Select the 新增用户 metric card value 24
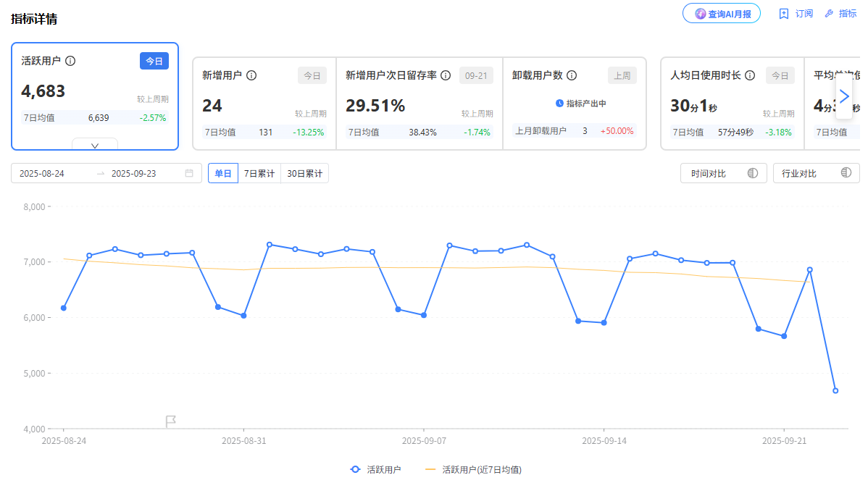Image resolution: width=868 pixels, height=483 pixels. [x=212, y=105]
